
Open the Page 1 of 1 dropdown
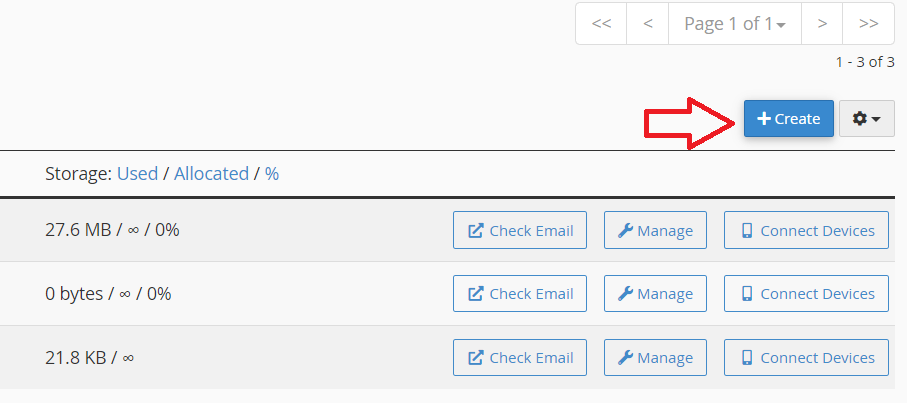[x=733, y=24]
